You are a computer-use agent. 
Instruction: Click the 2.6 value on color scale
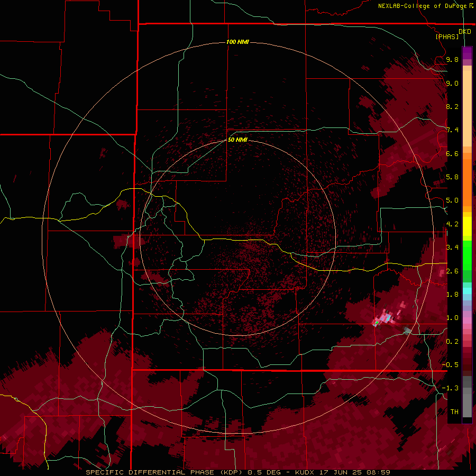click(x=452, y=271)
